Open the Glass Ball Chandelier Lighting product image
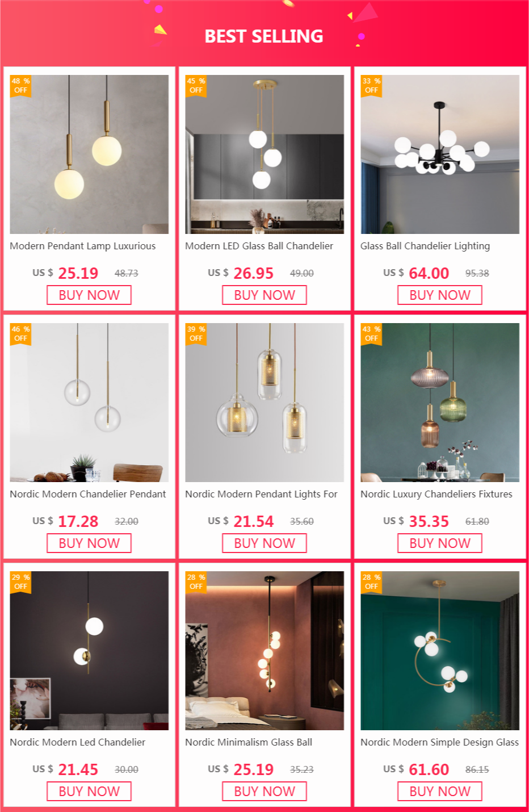Image resolution: width=529 pixels, height=812 pixels. point(440,154)
